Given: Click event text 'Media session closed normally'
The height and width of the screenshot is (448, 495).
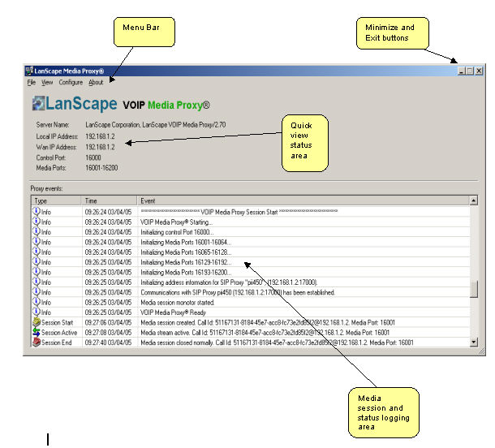Looking at the screenshot, I should click(177, 342).
